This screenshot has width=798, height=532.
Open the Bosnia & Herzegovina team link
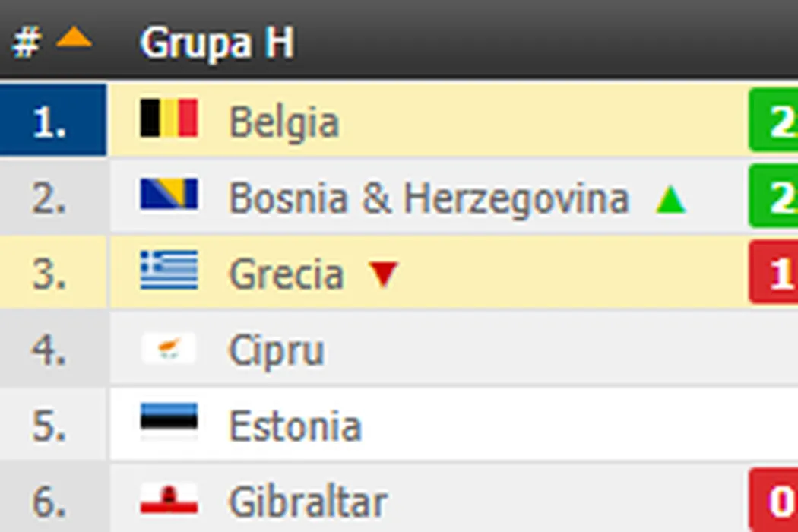429,198
